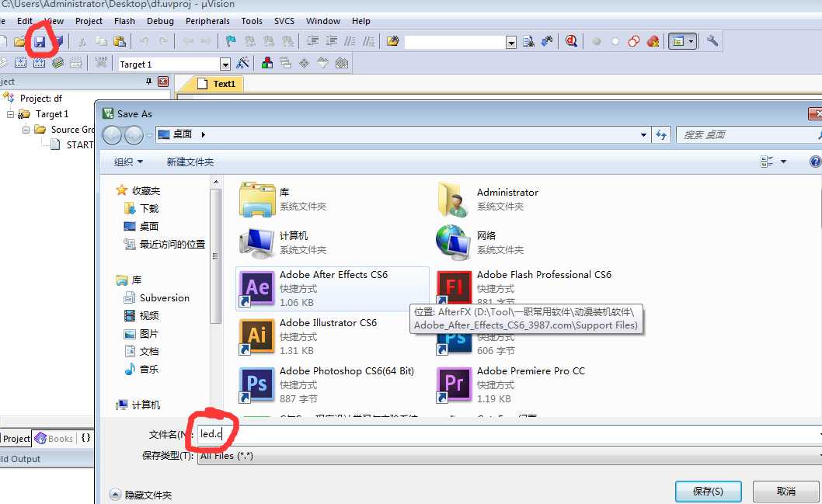Image resolution: width=822 pixels, height=504 pixels.
Task: Open the Debug menu
Action: 160,21
